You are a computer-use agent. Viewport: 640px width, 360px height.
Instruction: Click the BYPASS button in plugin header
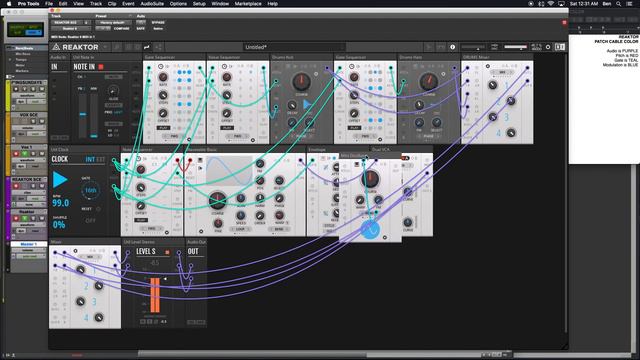[158, 22]
